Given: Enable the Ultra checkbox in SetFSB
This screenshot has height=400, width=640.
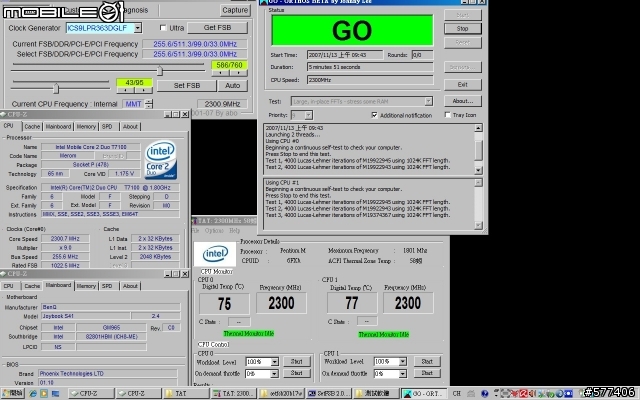Looking at the screenshot, I should click(x=163, y=28).
